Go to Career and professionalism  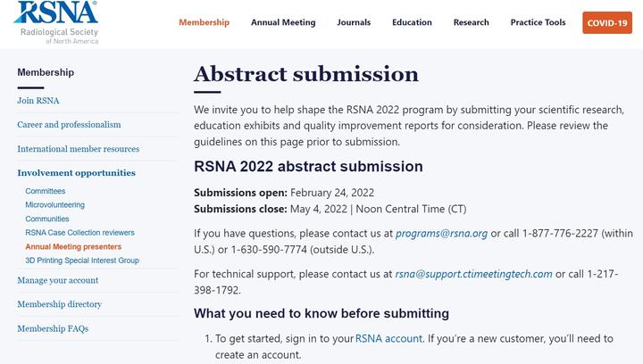(69, 125)
